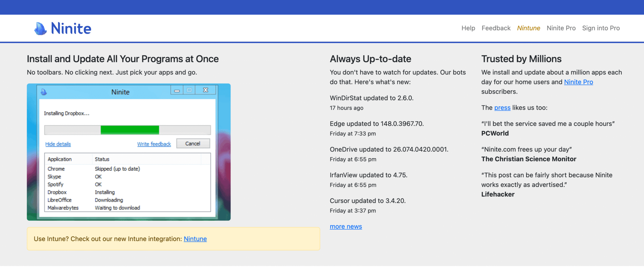This screenshot has height=272, width=644.
Task: Click the 'Always Up-to-date' heading
Action: (x=370, y=59)
